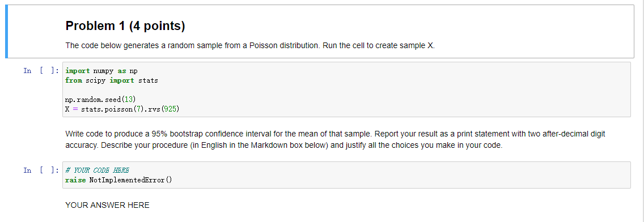The width and height of the screenshot is (644, 222).
Task: Click on np.random.seed in the first code cell
Action: 93,99
